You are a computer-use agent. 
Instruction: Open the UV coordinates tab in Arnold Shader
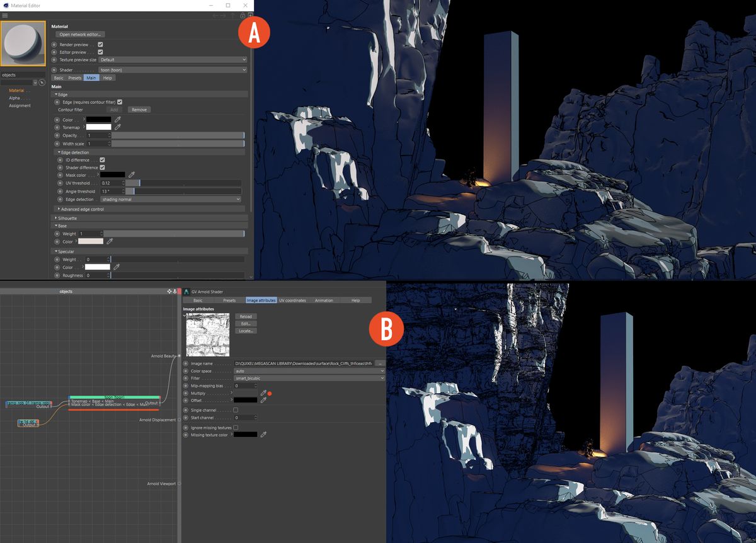(x=293, y=300)
